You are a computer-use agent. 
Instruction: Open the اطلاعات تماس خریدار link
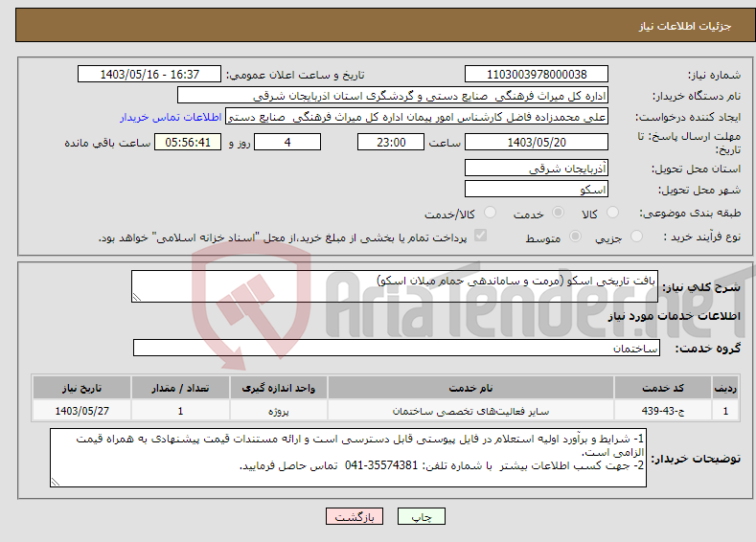coord(171,117)
